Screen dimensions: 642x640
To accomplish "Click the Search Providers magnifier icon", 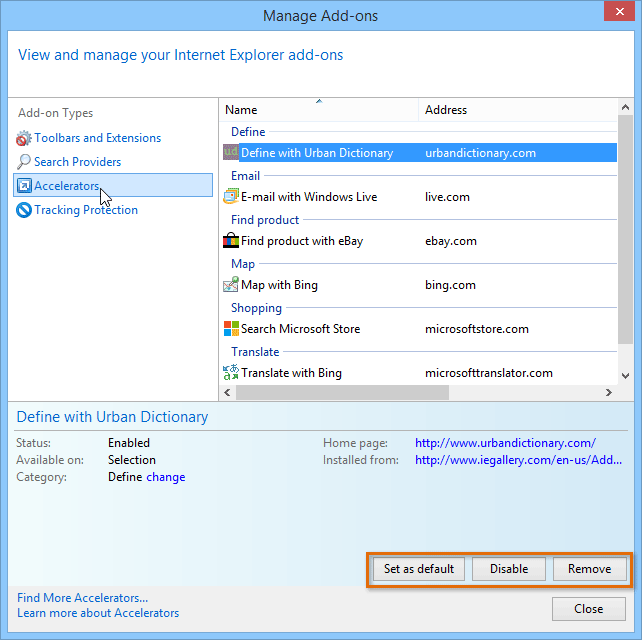I will (x=23, y=162).
